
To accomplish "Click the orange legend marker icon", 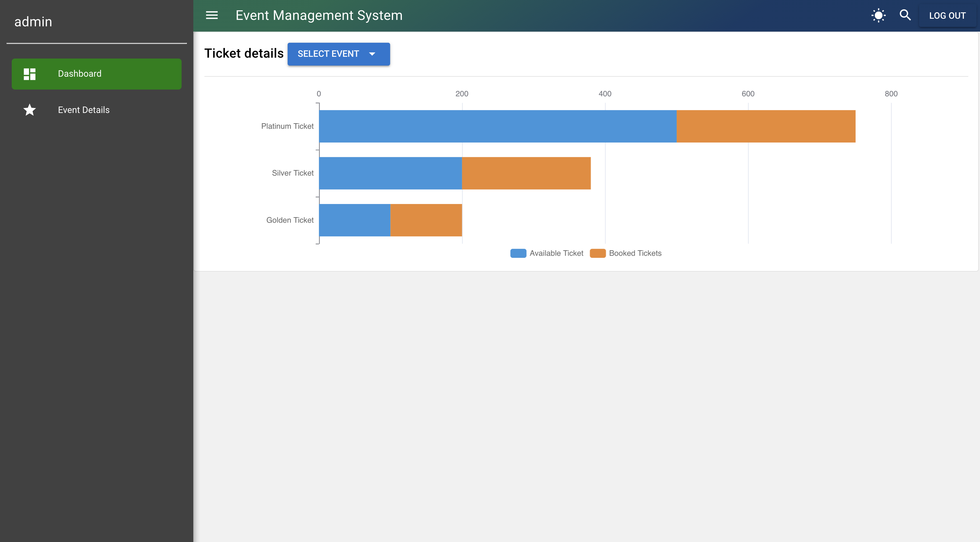I will pyautogui.click(x=597, y=253).
